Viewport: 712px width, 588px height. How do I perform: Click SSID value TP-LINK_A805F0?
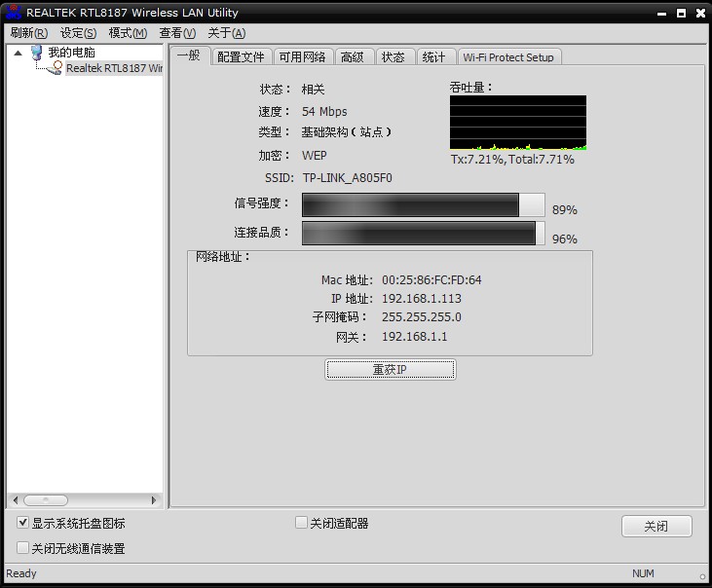pyautogui.click(x=348, y=178)
